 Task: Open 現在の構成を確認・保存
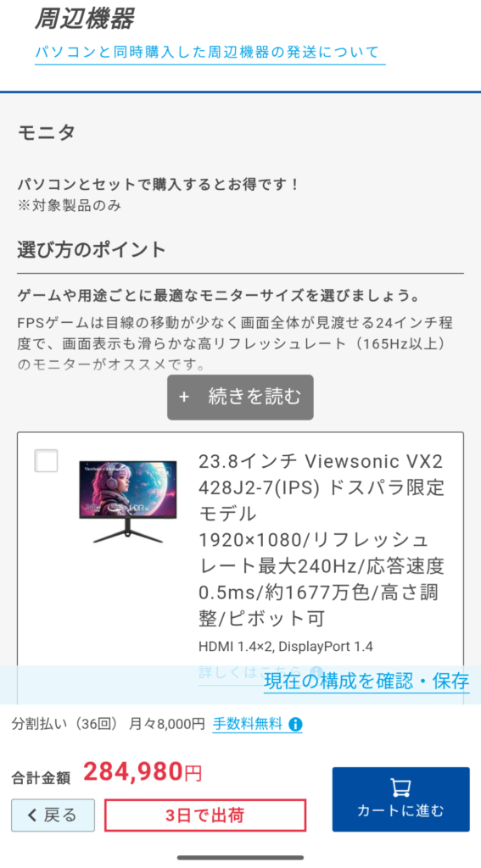[x=366, y=681]
